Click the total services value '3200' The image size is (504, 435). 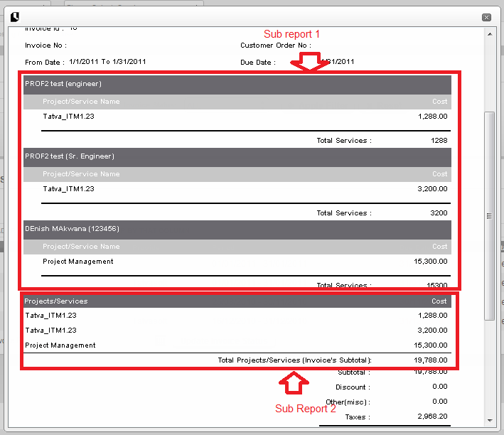pyautogui.click(x=439, y=213)
